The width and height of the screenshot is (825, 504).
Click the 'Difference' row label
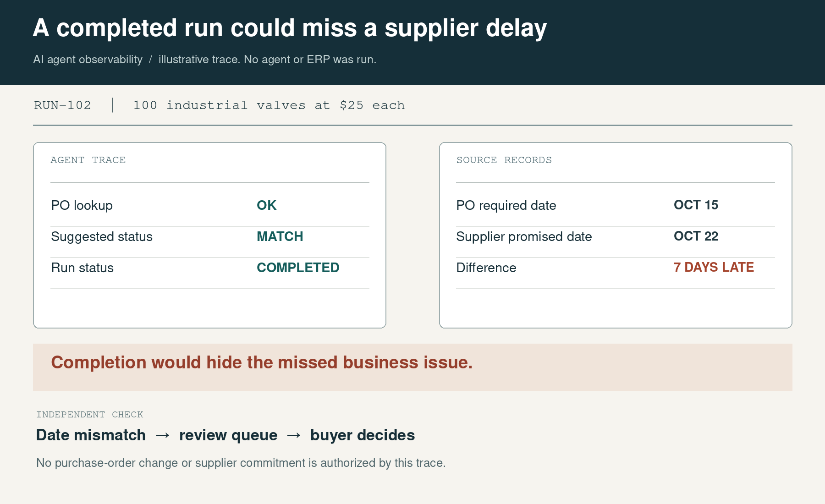(486, 268)
